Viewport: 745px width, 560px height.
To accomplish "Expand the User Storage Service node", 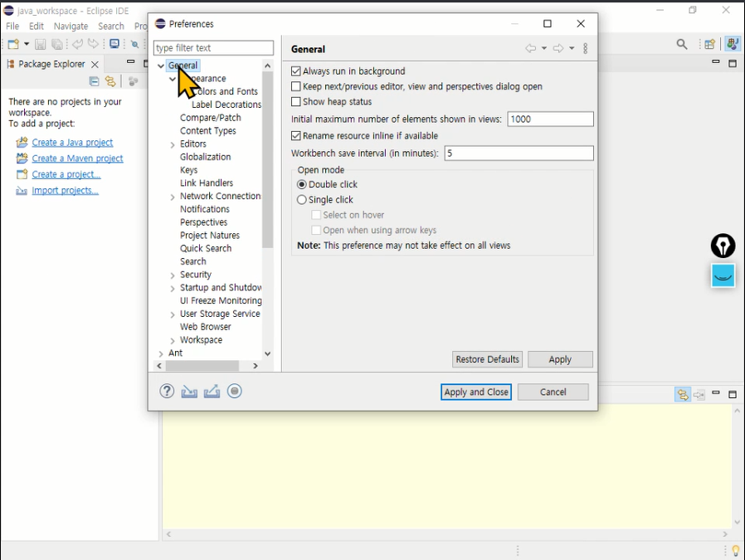I will (x=173, y=314).
